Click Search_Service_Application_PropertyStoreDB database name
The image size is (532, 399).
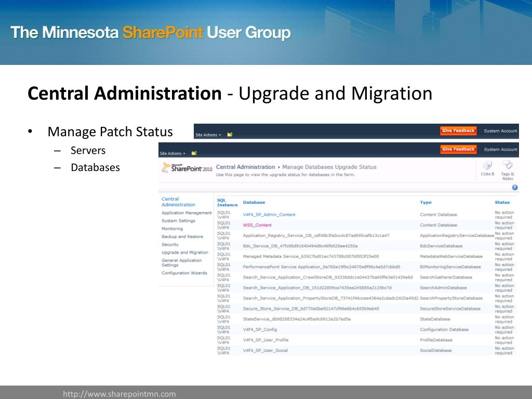click(x=331, y=298)
